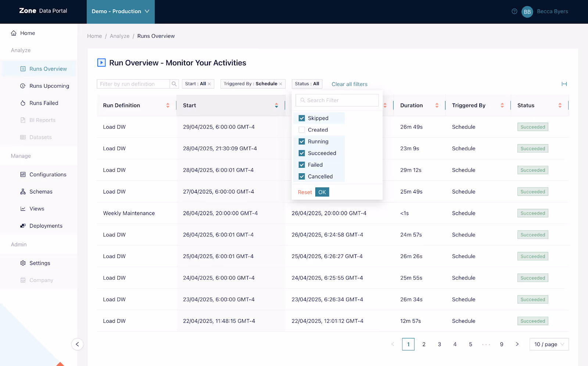Viewport: 588px width, 366px height.
Task: Enable the Created status checkbox
Action: [301, 130]
